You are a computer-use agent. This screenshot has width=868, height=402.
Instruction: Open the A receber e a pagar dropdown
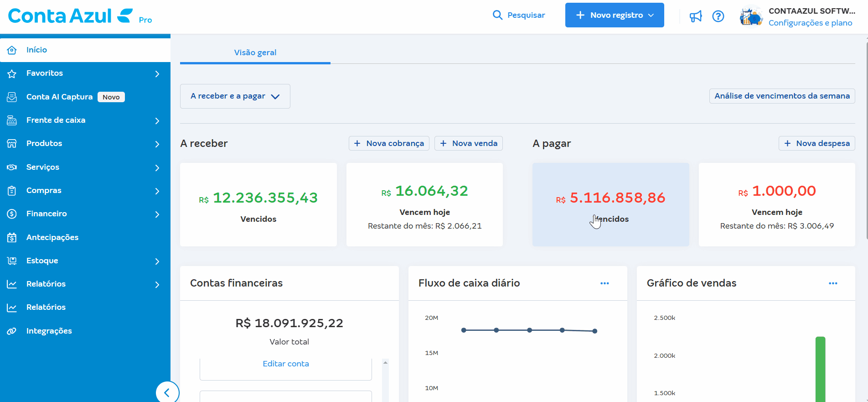coord(235,96)
